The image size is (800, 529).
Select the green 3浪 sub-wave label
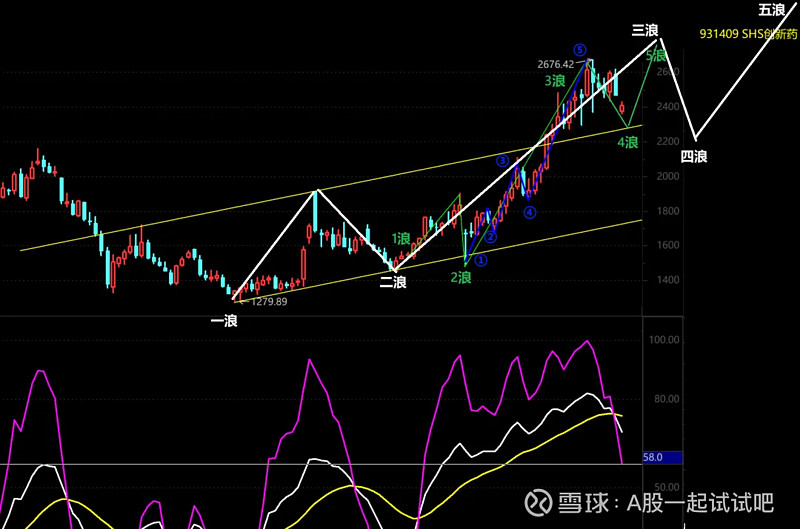[x=555, y=81]
